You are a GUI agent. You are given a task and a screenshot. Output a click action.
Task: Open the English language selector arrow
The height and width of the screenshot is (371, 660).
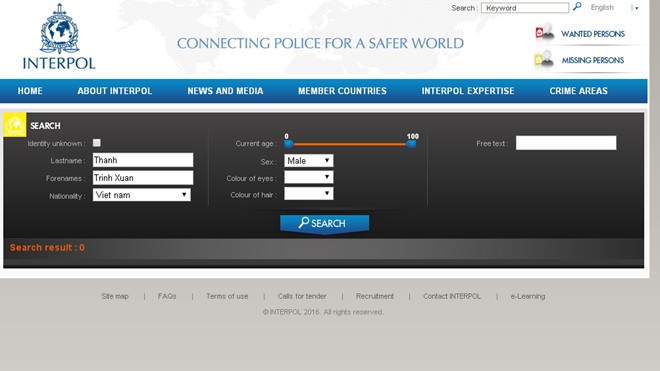636,8
